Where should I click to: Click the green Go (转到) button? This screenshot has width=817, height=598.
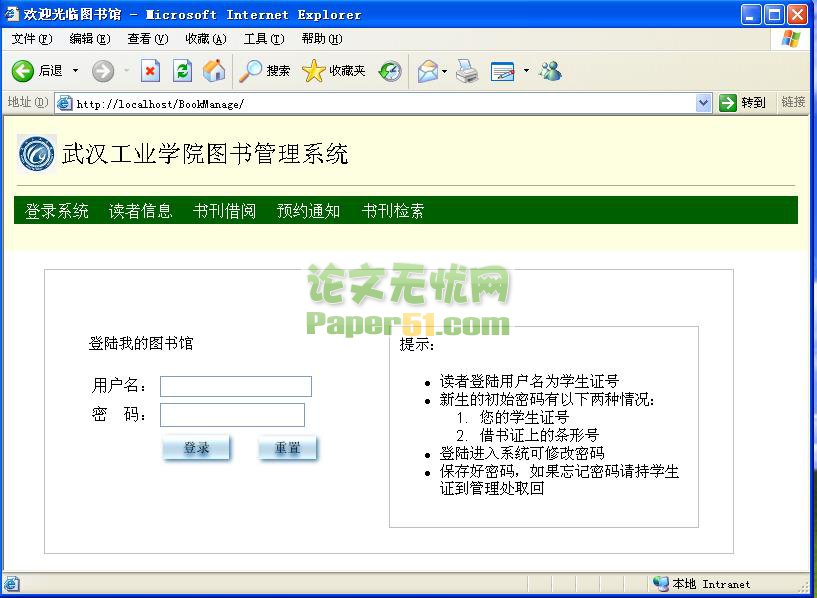[x=742, y=103]
